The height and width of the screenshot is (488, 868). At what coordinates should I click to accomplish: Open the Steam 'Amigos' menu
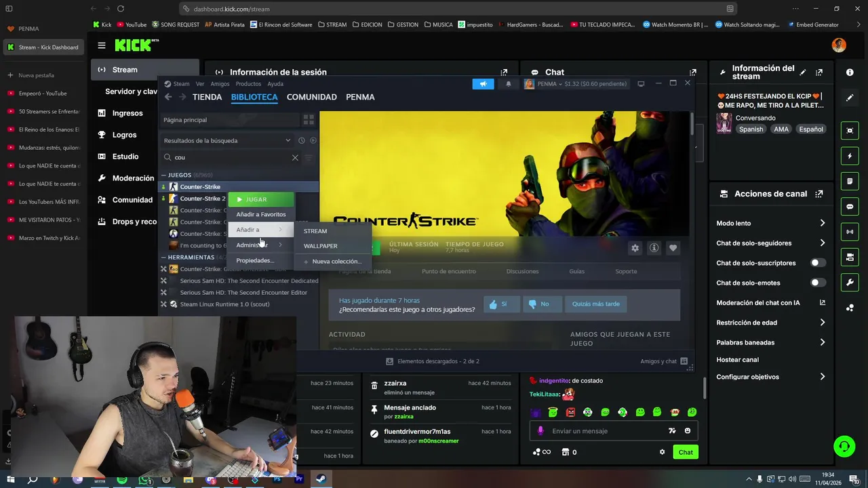pyautogui.click(x=220, y=84)
